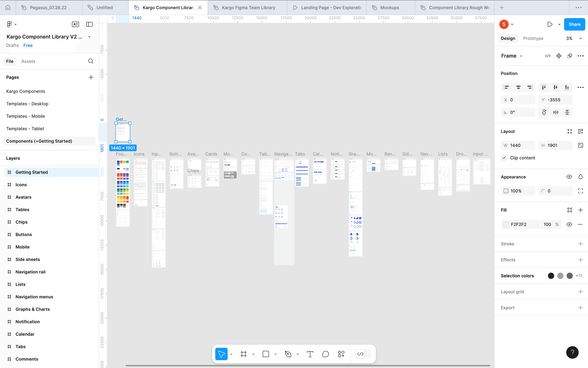This screenshot has width=588, height=368.
Task: Switch to the Prototype tab
Action: (533, 39)
